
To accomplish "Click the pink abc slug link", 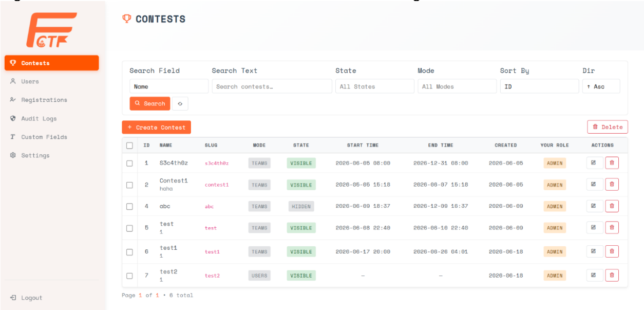I will pos(209,206).
